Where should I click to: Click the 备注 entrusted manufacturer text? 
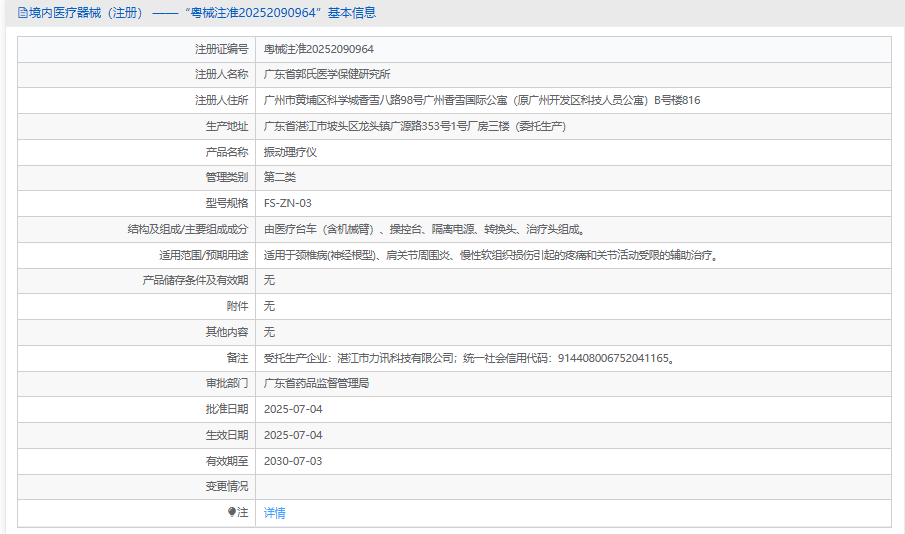tap(467, 358)
